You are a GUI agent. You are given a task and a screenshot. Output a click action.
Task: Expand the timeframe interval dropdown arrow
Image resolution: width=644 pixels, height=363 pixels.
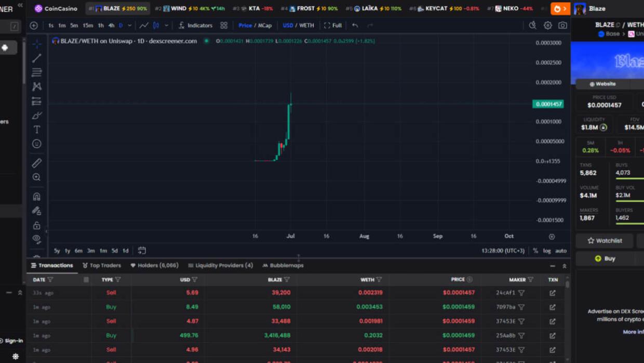[x=130, y=25]
